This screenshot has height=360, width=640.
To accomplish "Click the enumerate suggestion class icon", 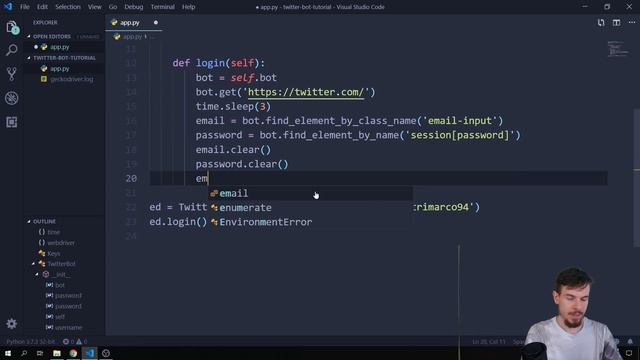I will point(214,208).
